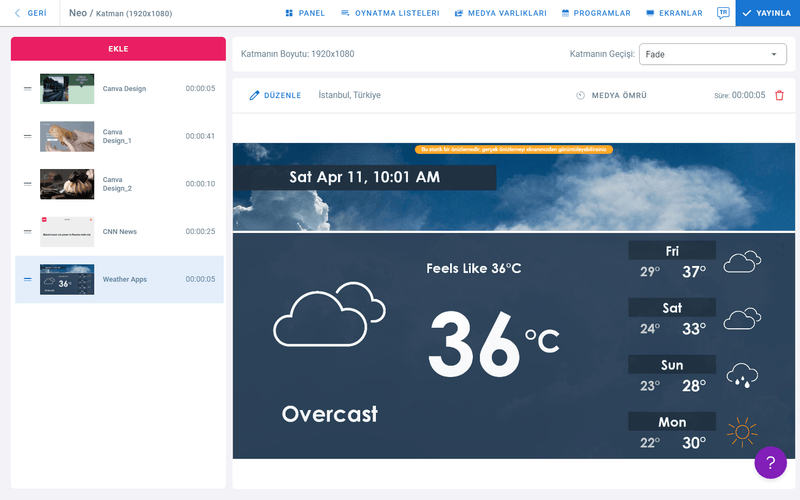This screenshot has height=500, width=800.
Task: Open help with the purple question button
Action: click(770, 462)
